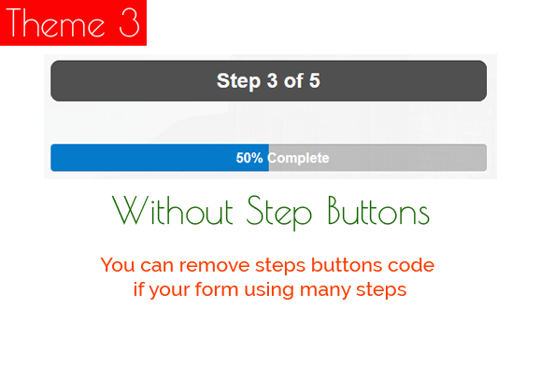Image resolution: width=540 pixels, height=392 pixels.
Task: Click the word Complete on the progress bar
Action: (298, 158)
